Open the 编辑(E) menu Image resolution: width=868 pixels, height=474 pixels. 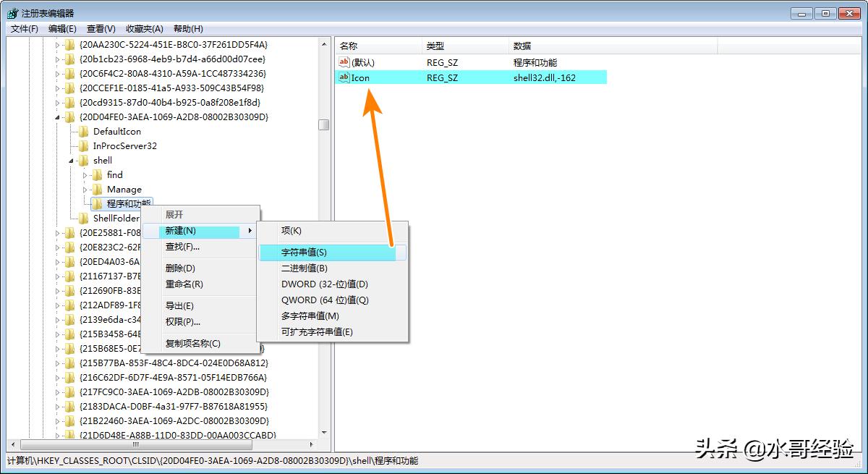[61, 28]
